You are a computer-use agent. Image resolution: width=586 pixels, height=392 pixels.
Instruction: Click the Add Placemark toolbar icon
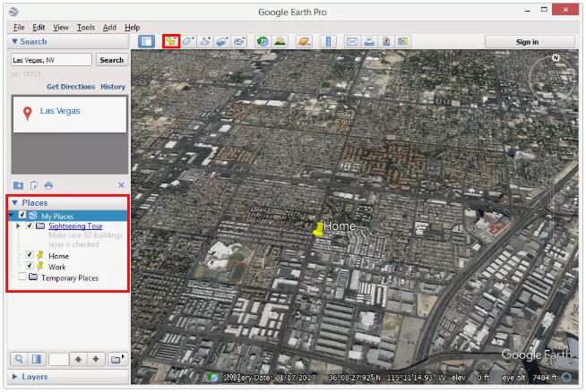click(171, 41)
